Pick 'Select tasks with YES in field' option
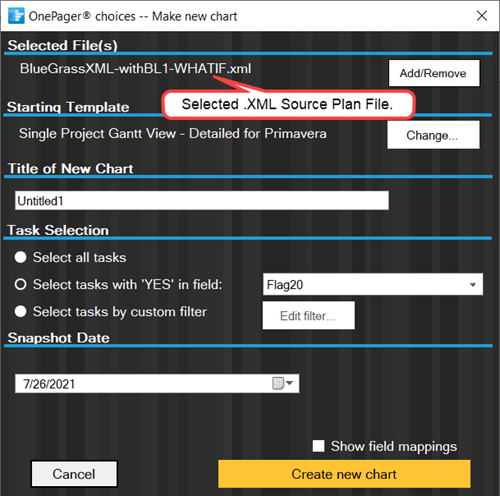 (x=21, y=284)
